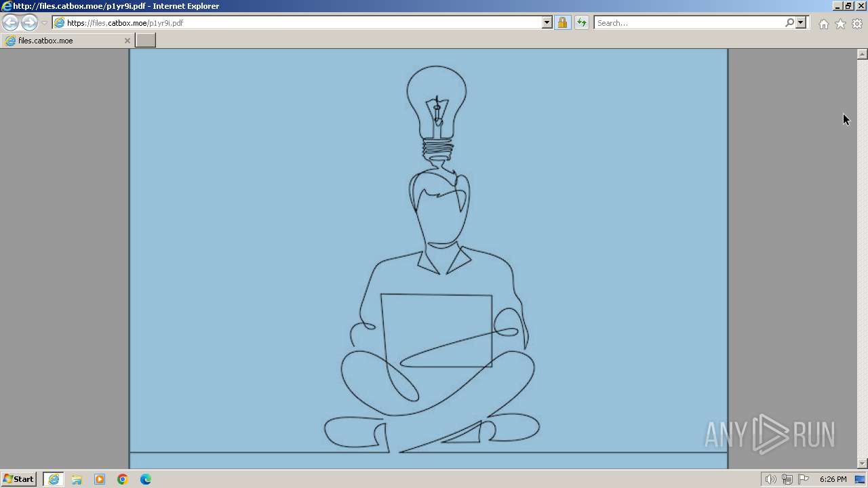Close the files.catbox.moe tab
This screenshot has width=868, height=488.
click(127, 41)
